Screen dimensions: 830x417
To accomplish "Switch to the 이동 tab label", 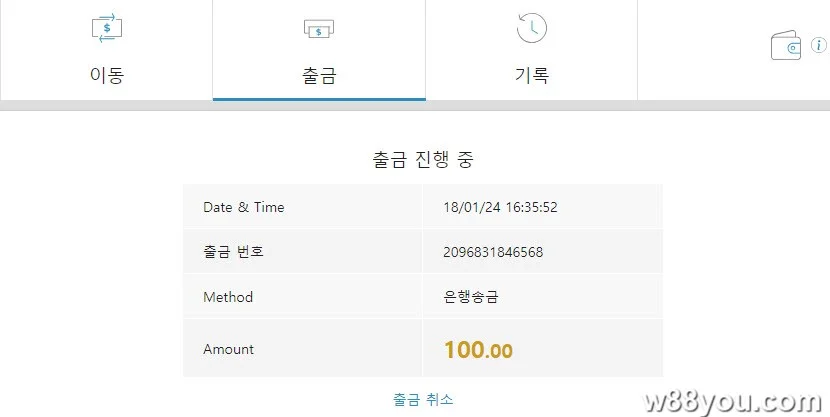I will tap(107, 76).
